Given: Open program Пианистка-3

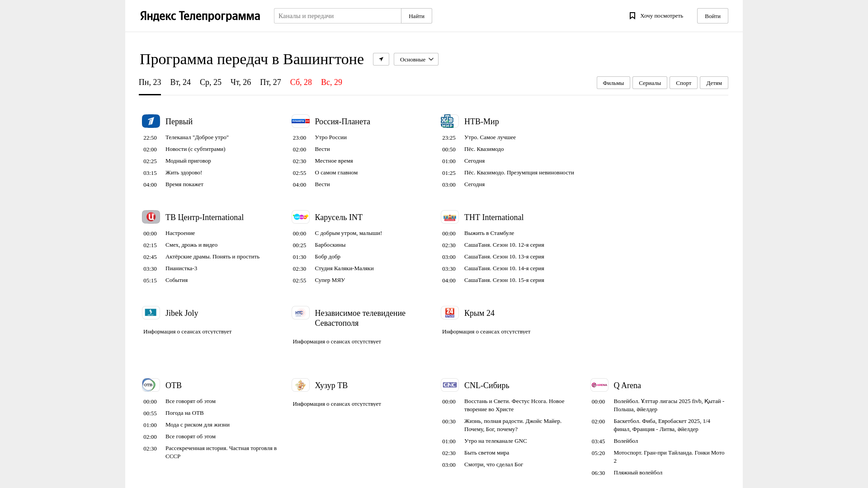Looking at the screenshot, I should click(x=181, y=268).
